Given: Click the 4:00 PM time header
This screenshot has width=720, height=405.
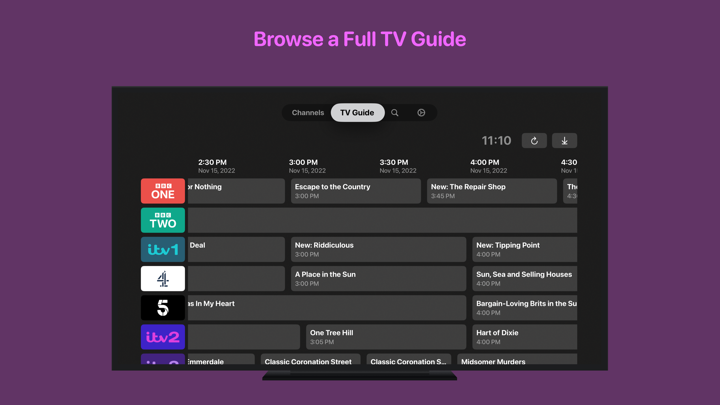Looking at the screenshot, I should [488, 166].
